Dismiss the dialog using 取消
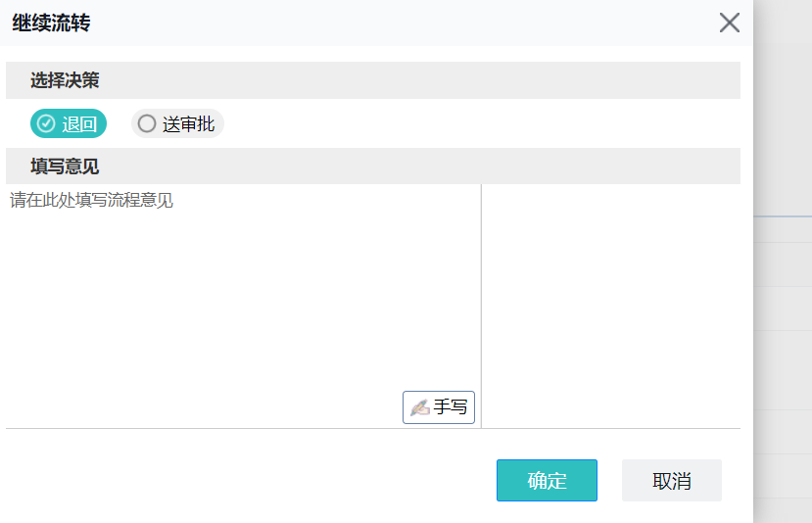Screen dimensions: 812x523 coord(672,481)
